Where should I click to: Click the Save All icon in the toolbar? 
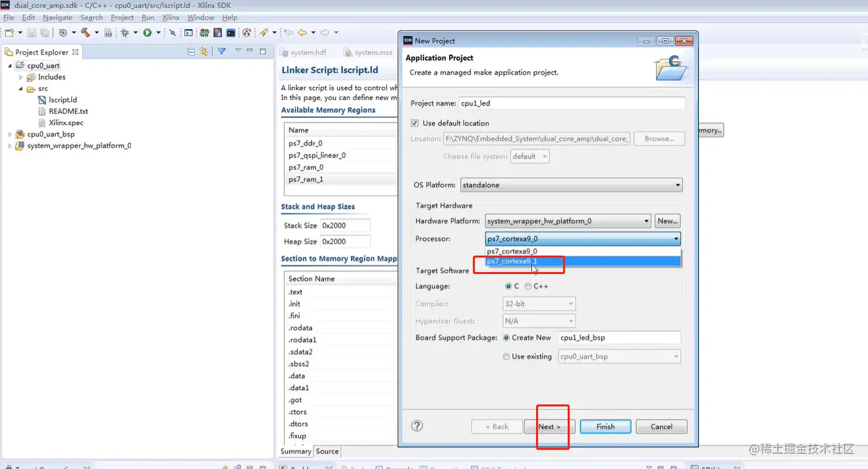point(44,32)
